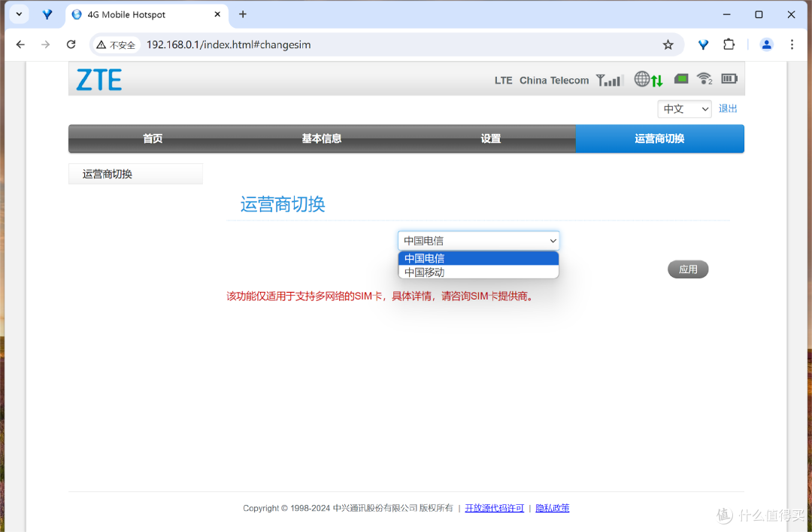Screen dimensions: 812x532
Task: Click the 4G Mobile Hotspot tab title
Action: click(x=126, y=14)
